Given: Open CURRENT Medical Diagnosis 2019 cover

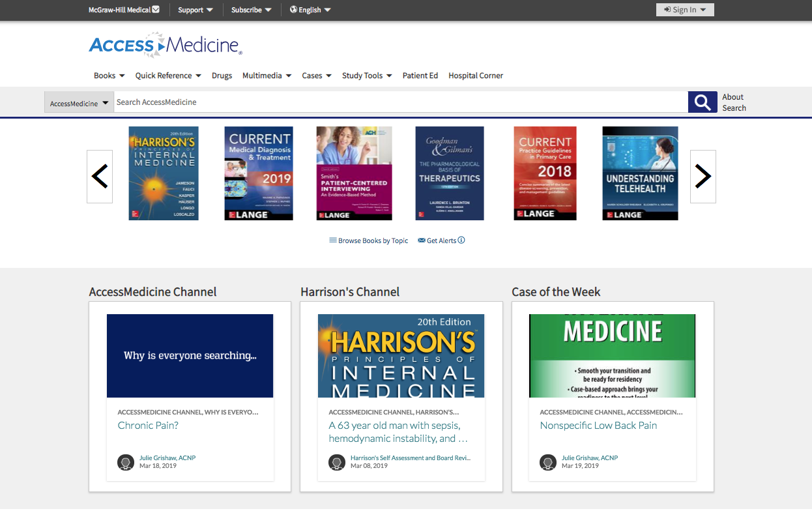Looking at the screenshot, I should pos(259,173).
